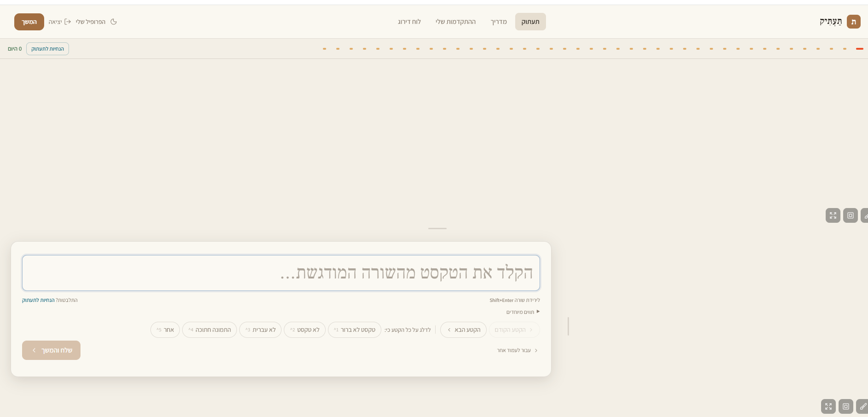Click the bottom brush tool icon
The height and width of the screenshot is (417, 868).
pos(862,406)
